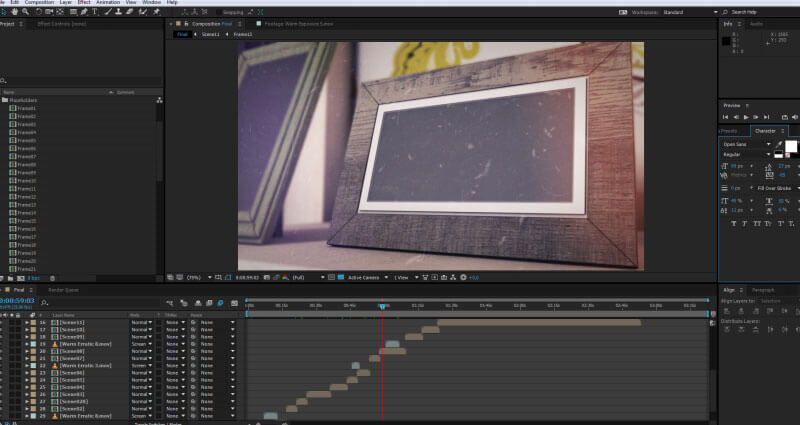Select the Rotation tool
The width and height of the screenshot is (800, 425).
coord(39,12)
